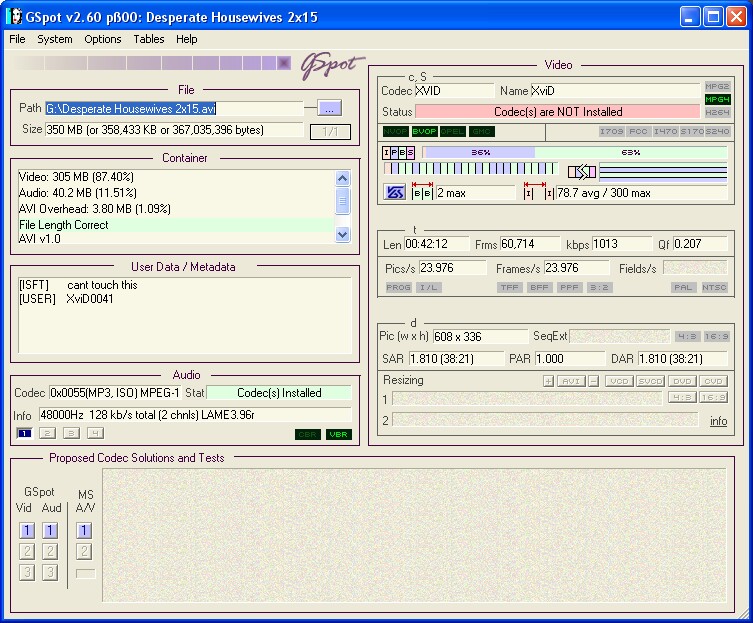753x623 pixels.
Task: Click the I470 colorimetry indicator
Action: (665, 131)
